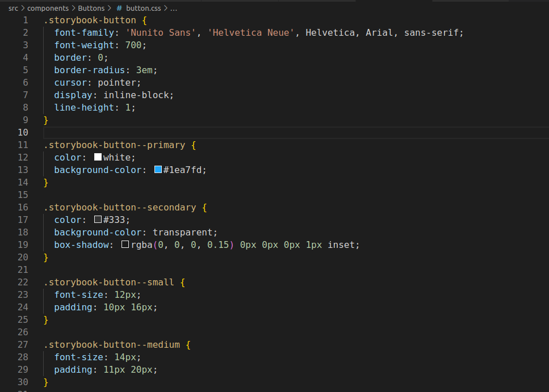Image resolution: width=549 pixels, height=392 pixels.
Task: Click line number 30
Action: (23, 382)
